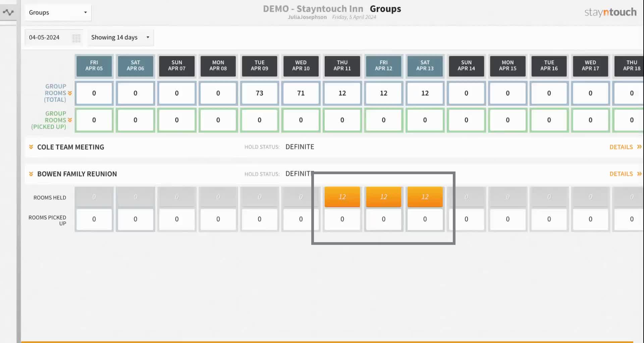The image size is (644, 343).
Task: Click the JuliaJosephson user name
Action: 307,17
